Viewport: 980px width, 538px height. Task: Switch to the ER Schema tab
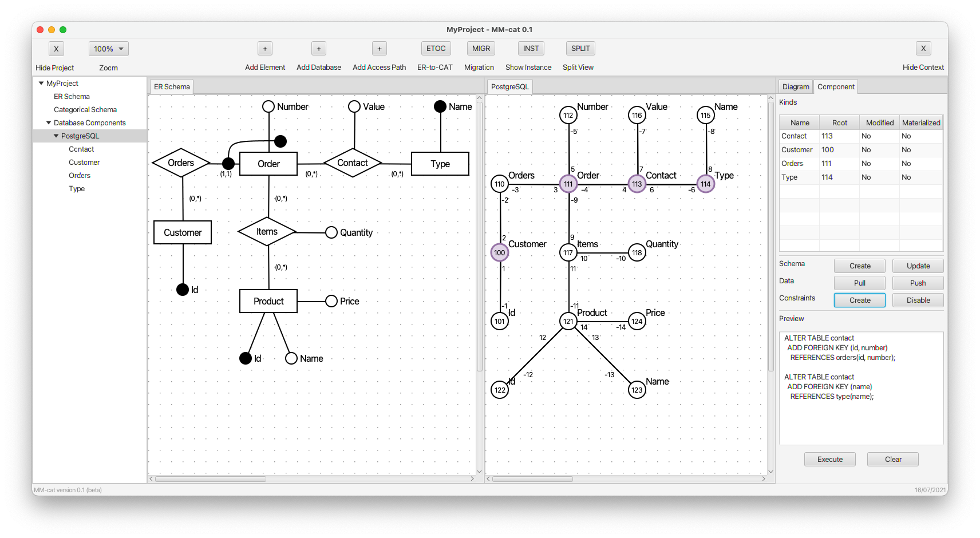[x=172, y=87]
